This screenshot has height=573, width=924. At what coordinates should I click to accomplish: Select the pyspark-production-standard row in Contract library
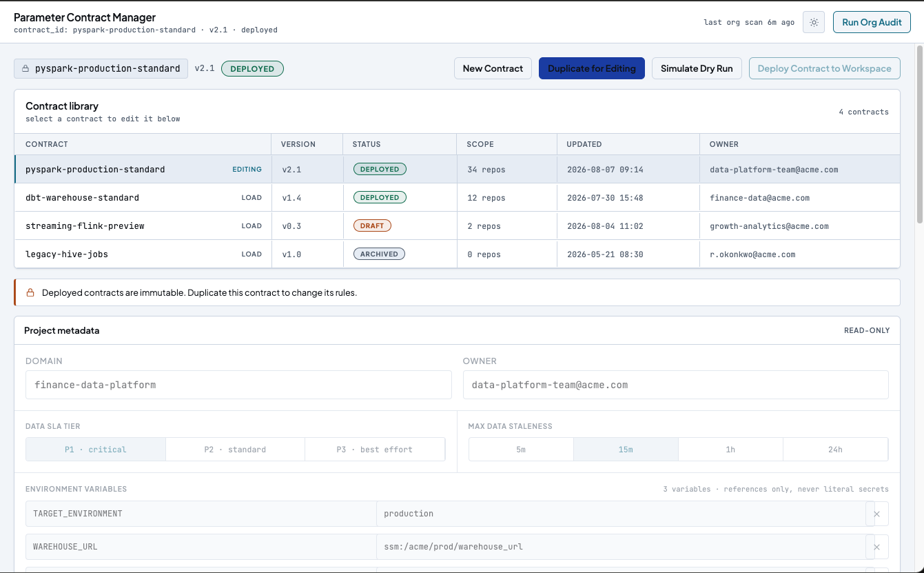click(x=458, y=169)
